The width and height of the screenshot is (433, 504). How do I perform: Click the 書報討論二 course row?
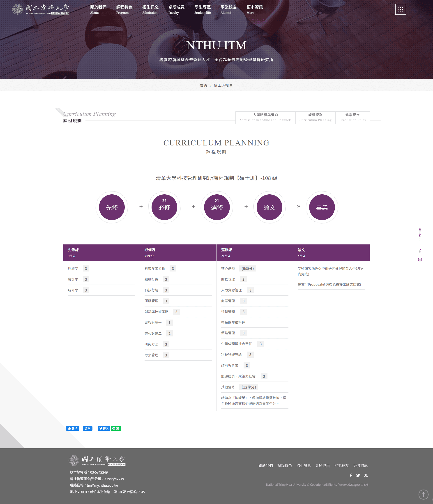pos(178,334)
